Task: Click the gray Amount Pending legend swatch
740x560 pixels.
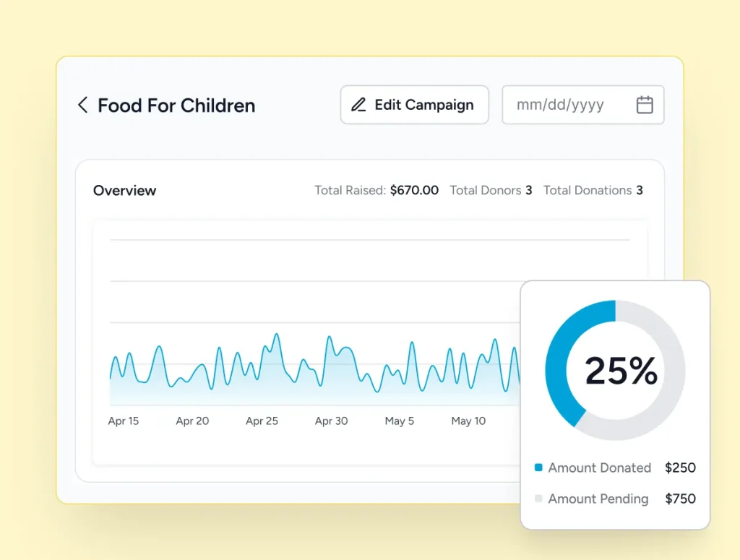Action: coord(538,498)
